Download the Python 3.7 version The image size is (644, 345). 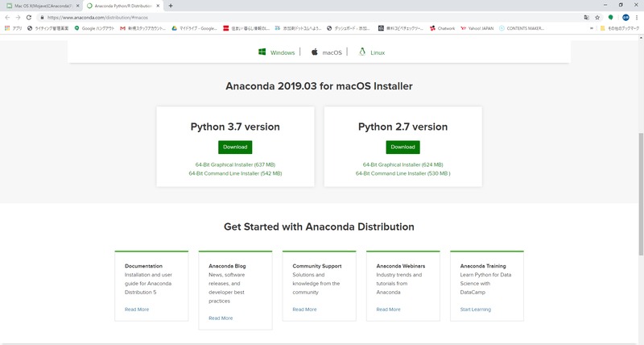click(x=235, y=147)
